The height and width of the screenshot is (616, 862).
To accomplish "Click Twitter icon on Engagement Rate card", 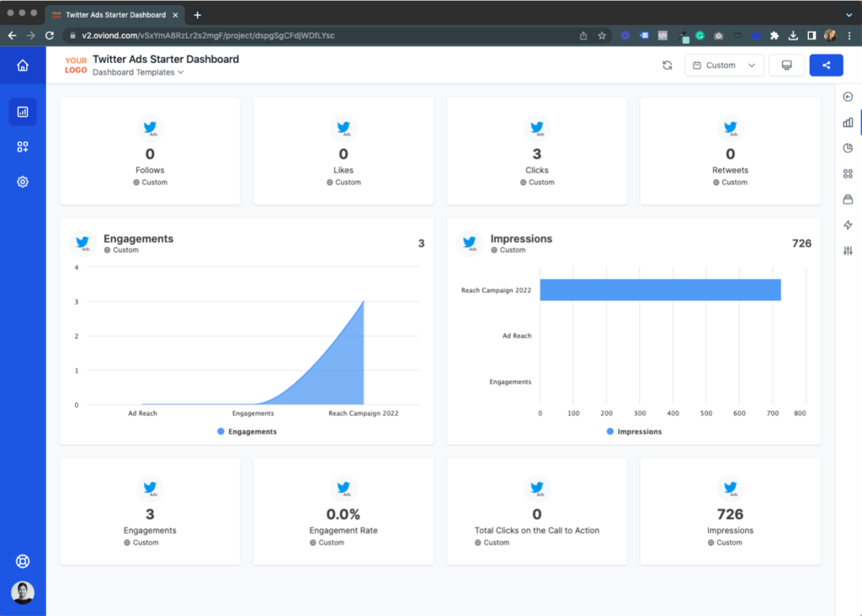I will pos(343,488).
